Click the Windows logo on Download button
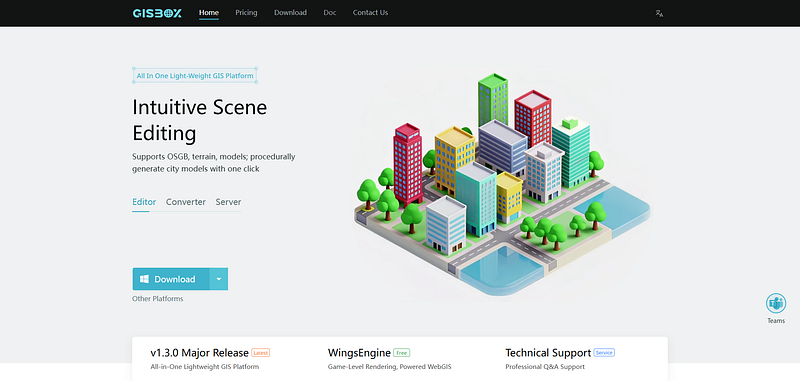Viewport: 800px width, 381px height. click(144, 279)
